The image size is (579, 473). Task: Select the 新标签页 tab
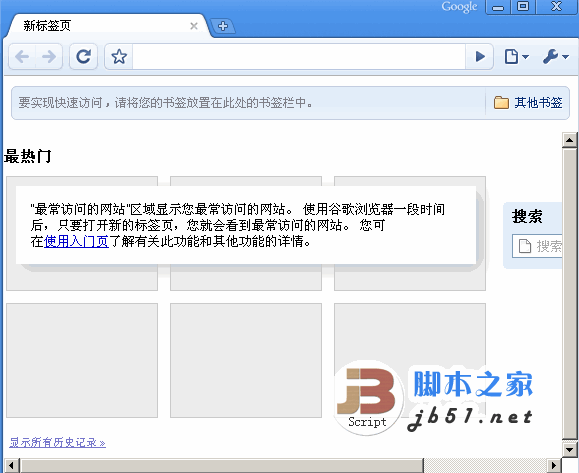pyautogui.click(x=107, y=26)
